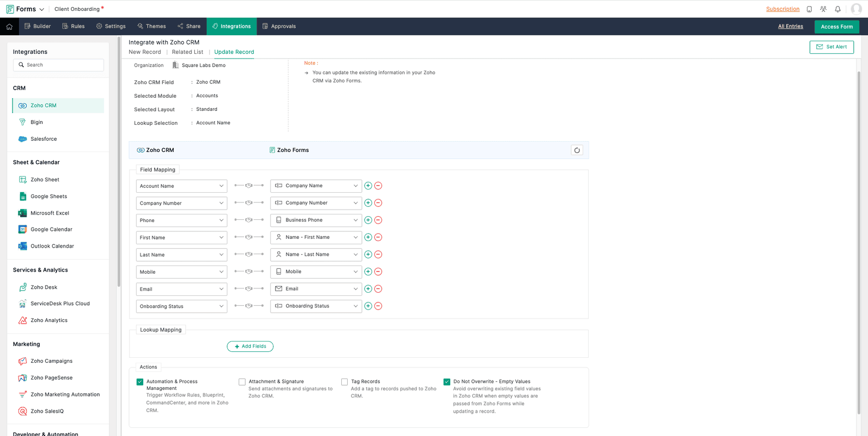
Task: Add a mapping row after Account Name
Action: (x=368, y=186)
